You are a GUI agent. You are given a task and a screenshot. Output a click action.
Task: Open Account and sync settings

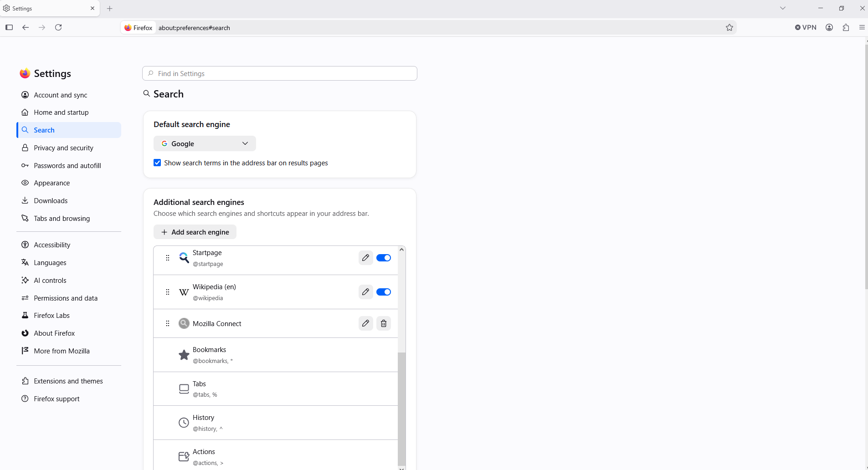click(69, 95)
